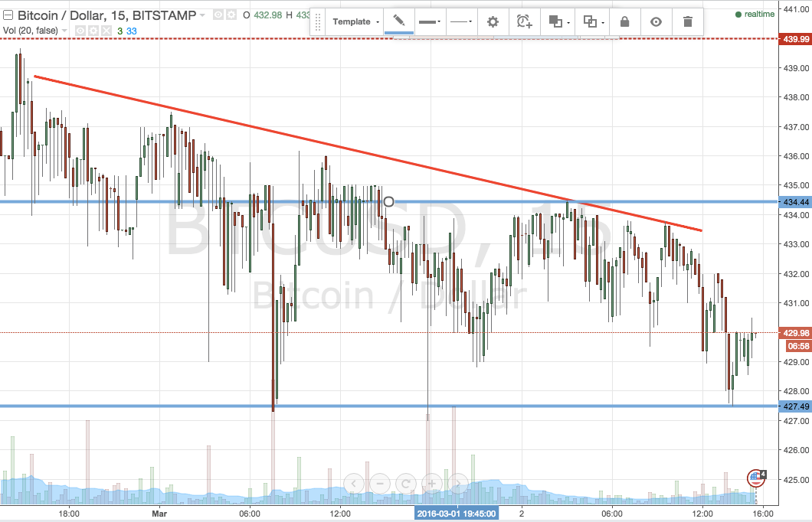
Task: Toggle visibility of the Vol indicator
Action: tap(79, 31)
